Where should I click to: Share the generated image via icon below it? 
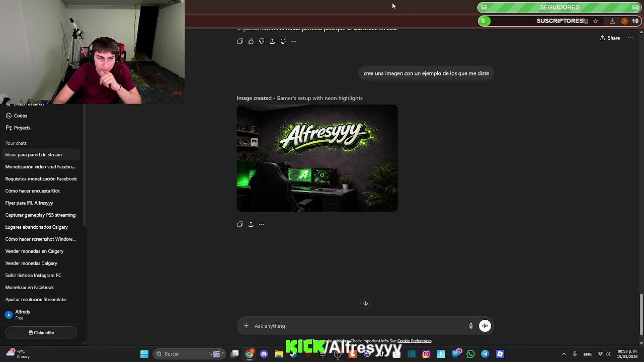pyautogui.click(x=251, y=224)
